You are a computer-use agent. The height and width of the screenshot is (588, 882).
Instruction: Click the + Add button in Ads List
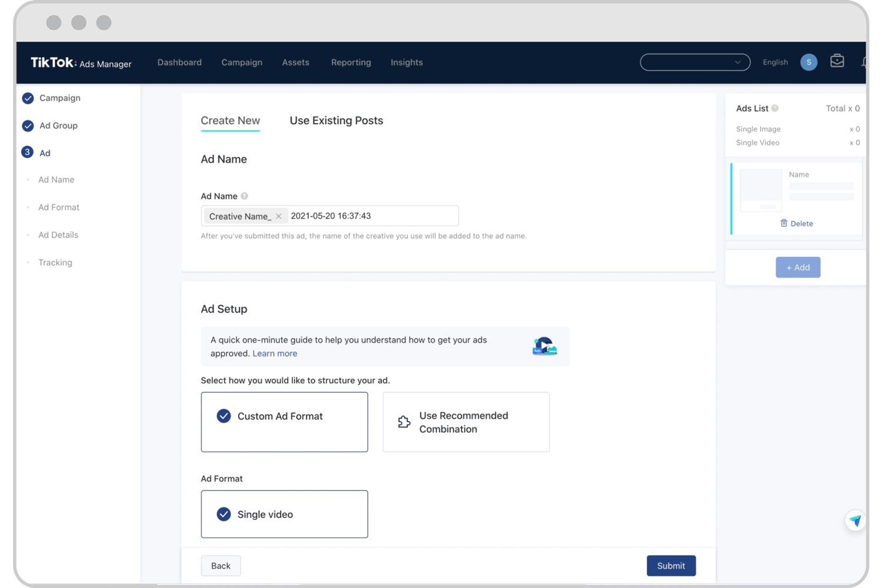coord(798,268)
